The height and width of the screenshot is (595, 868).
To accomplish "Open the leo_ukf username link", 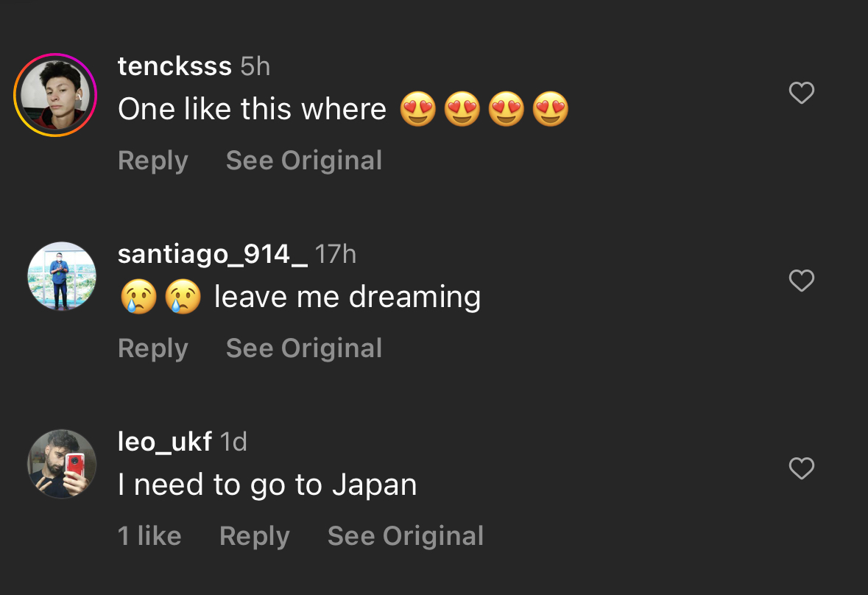I will 165,443.
